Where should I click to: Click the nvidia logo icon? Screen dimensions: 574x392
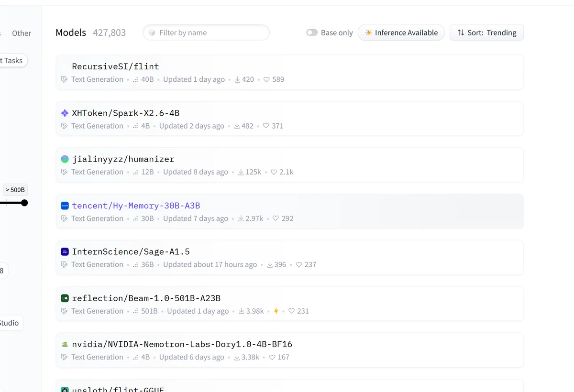click(x=65, y=344)
